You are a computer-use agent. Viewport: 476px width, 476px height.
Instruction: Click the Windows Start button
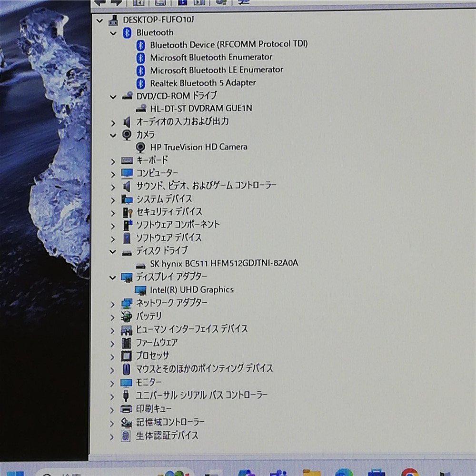coord(14,474)
